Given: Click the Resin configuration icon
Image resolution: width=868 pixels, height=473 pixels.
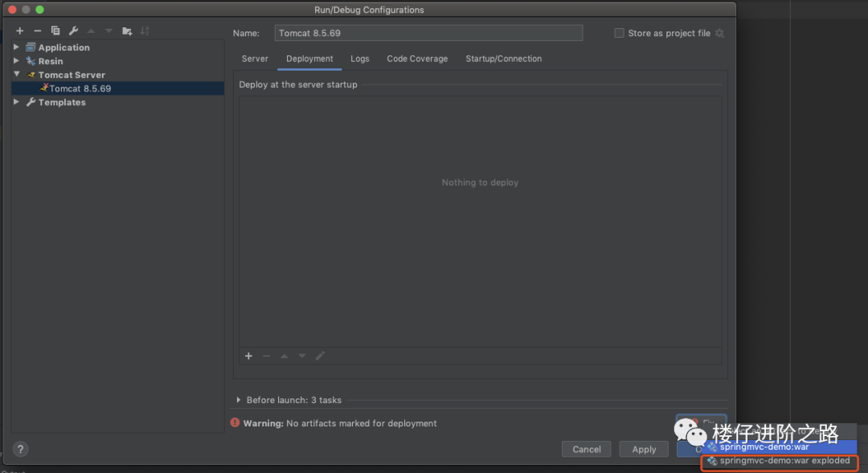Looking at the screenshot, I should 31,61.
